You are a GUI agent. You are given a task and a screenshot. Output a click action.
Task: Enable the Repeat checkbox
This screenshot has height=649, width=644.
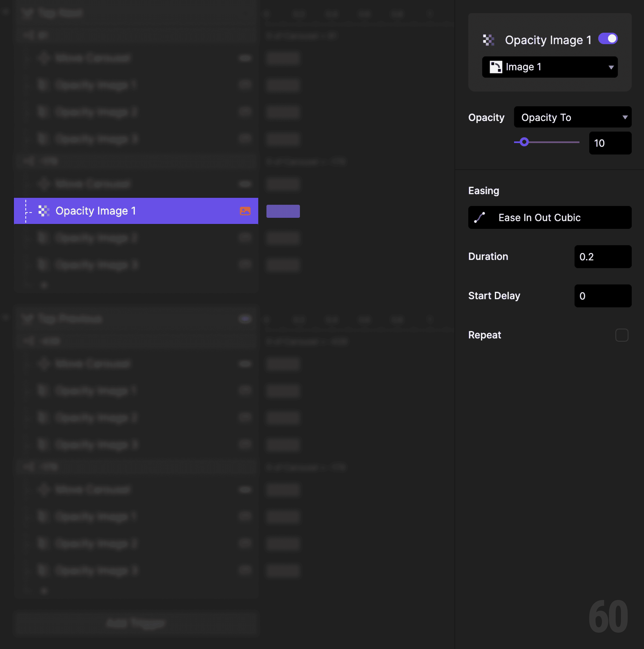click(622, 335)
